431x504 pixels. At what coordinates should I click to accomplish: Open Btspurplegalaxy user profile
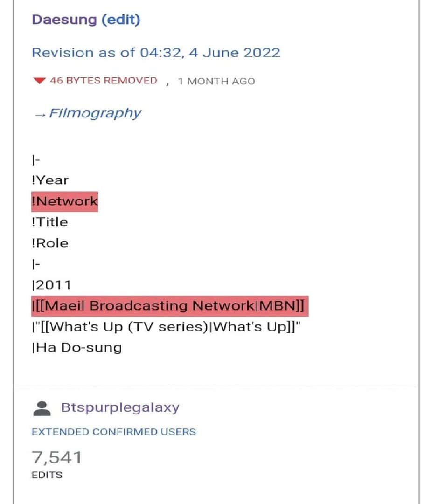click(x=120, y=407)
